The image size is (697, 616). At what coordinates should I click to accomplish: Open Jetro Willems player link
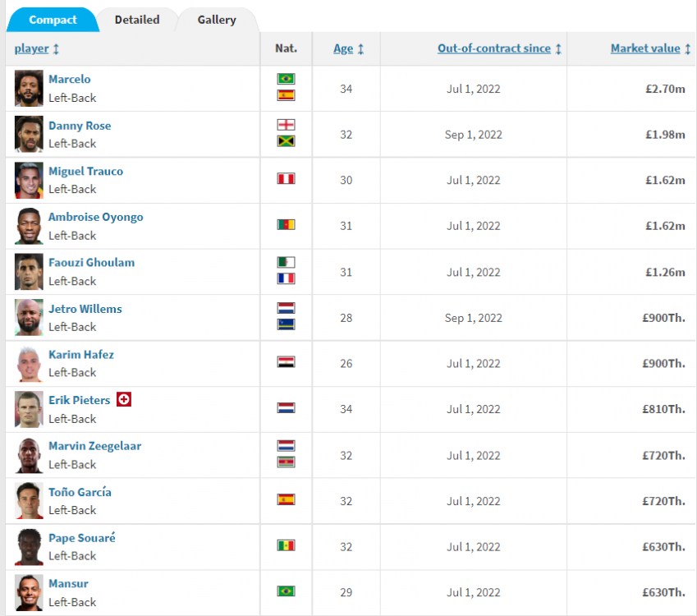point(85,309)
